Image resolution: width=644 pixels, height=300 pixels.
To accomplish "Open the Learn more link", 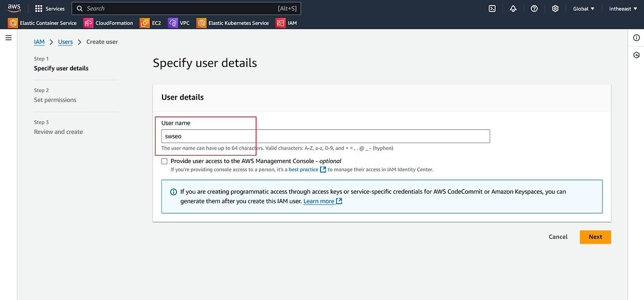I will click(x=319, y=201).
